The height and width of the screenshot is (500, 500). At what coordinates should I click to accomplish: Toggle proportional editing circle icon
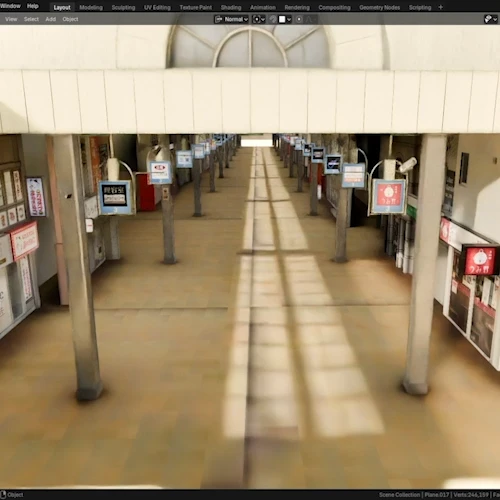[x=299, y=19]
